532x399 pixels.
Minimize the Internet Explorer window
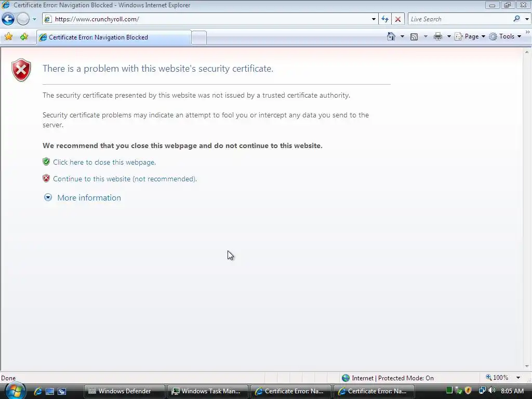(492, 5)
